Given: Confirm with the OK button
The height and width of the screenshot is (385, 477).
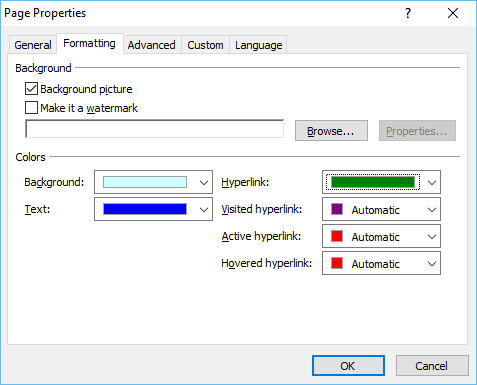Looking at the screenshot, I should tap(348, 366).
